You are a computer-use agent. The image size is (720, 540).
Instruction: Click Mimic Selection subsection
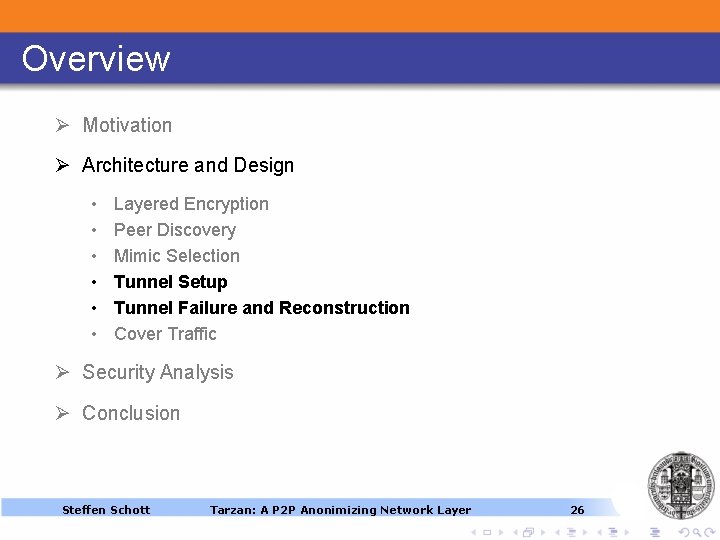177,256
